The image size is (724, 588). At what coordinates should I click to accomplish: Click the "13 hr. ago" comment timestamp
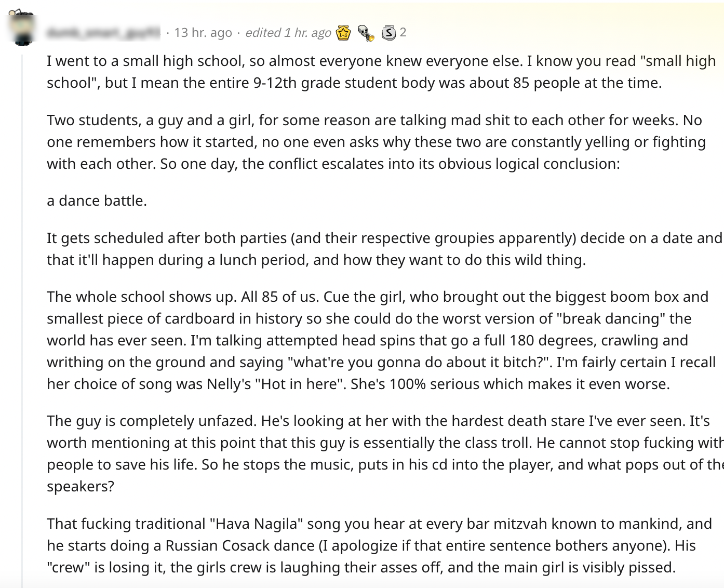[x=203, y=33]
